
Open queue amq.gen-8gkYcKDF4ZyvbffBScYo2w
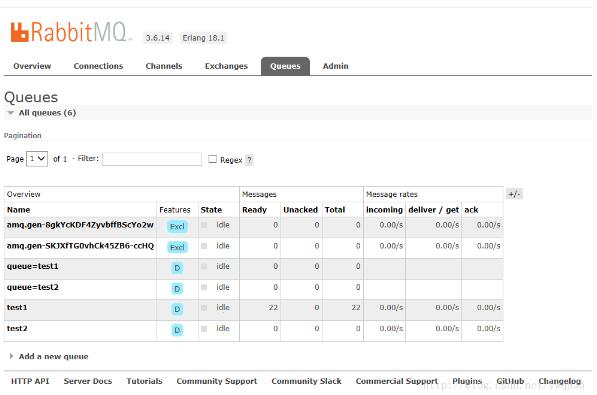80,225
